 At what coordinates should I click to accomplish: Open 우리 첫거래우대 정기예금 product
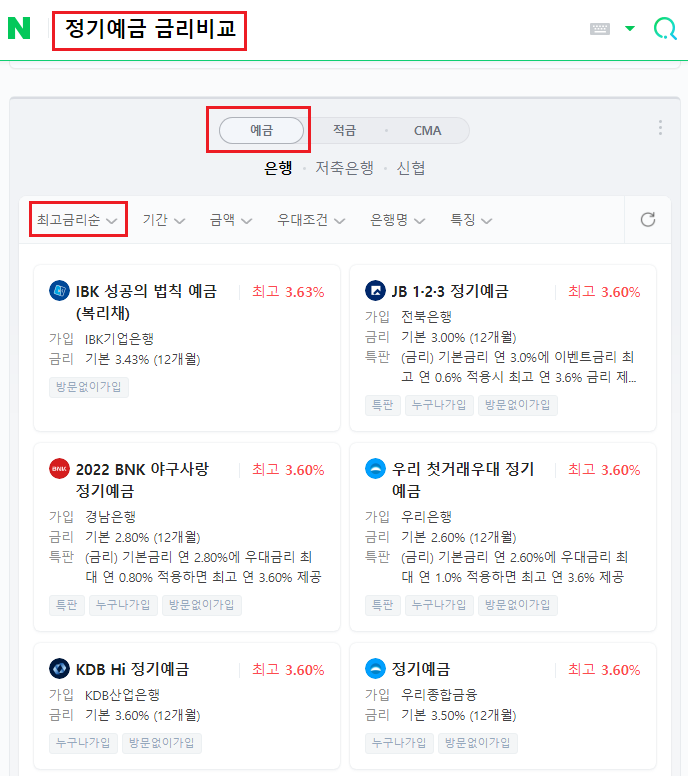pyautogui.click(x=463, y=480)
